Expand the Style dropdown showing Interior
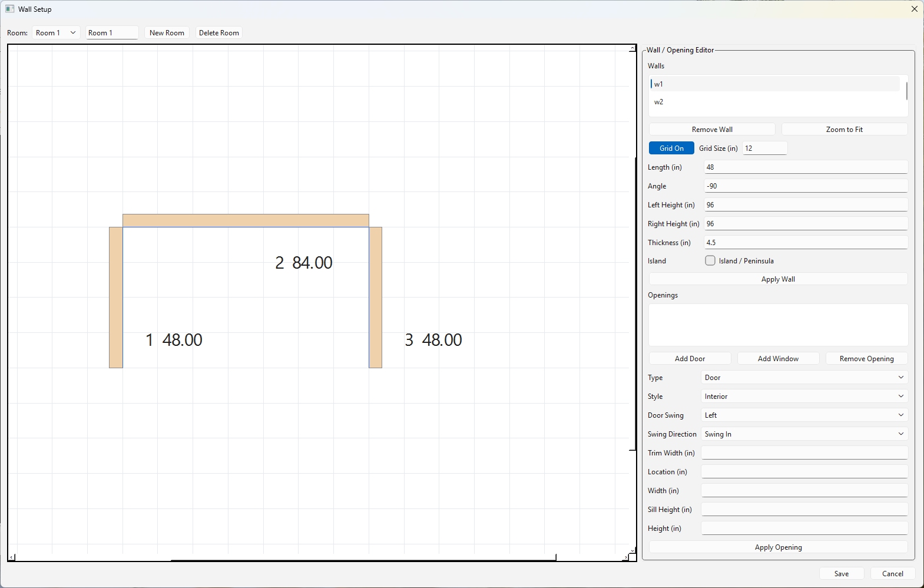924x588 pixels. click(804, 397)
